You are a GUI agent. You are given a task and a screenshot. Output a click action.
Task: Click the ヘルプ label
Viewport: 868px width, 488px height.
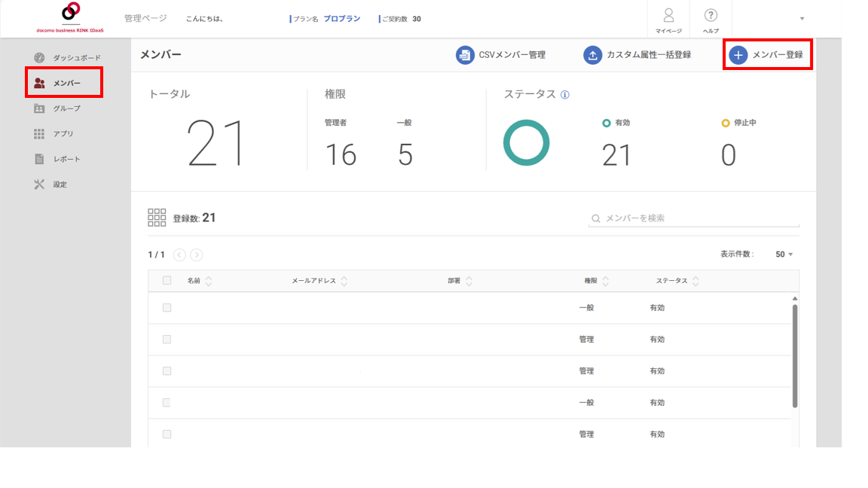(x=711, y=31)
